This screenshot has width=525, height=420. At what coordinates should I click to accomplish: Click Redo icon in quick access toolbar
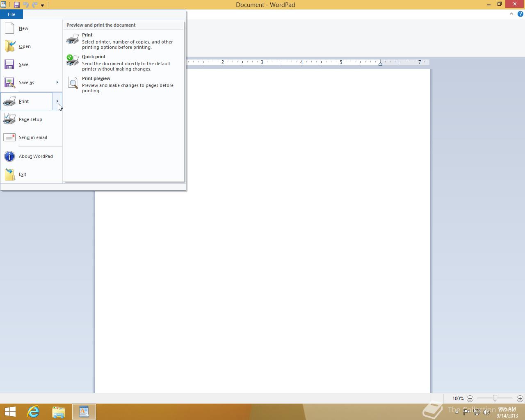[34, 5]
